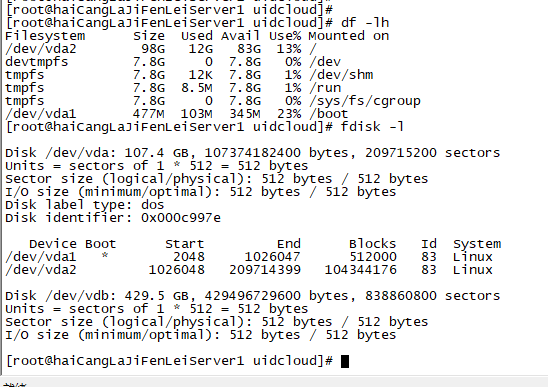Viewport: 548px width, 387px height.
Task: Click the '/sys/fs/cgroup' mount point text
Action: 365,101
